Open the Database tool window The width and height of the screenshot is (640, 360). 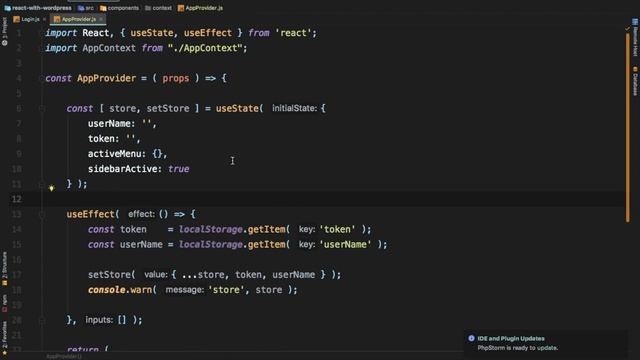635,82
